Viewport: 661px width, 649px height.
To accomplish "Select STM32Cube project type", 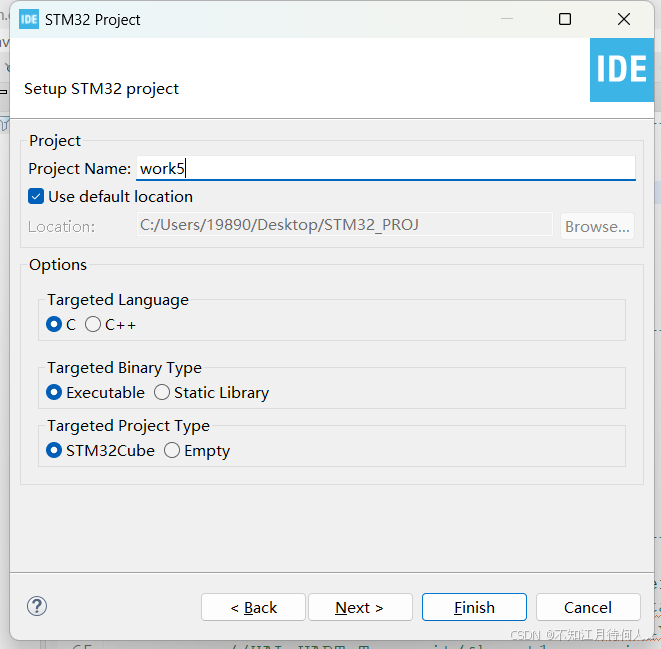I will 54,451.
